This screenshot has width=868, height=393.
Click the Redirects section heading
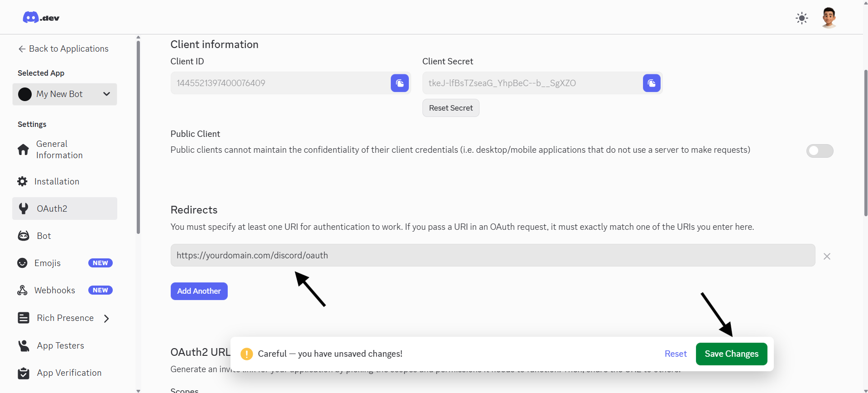[194, 209]
